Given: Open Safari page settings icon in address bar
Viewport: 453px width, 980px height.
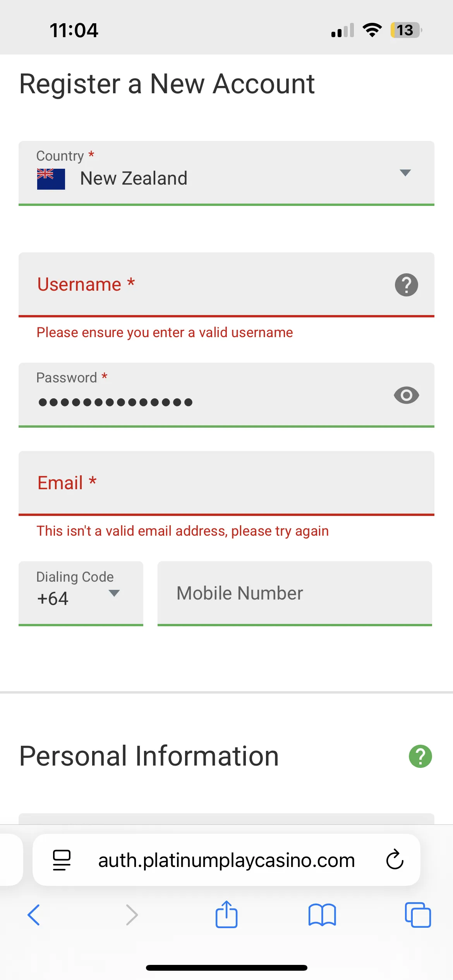Looking at the screenshot, I should pyautogui.click(x=62, y=860).
